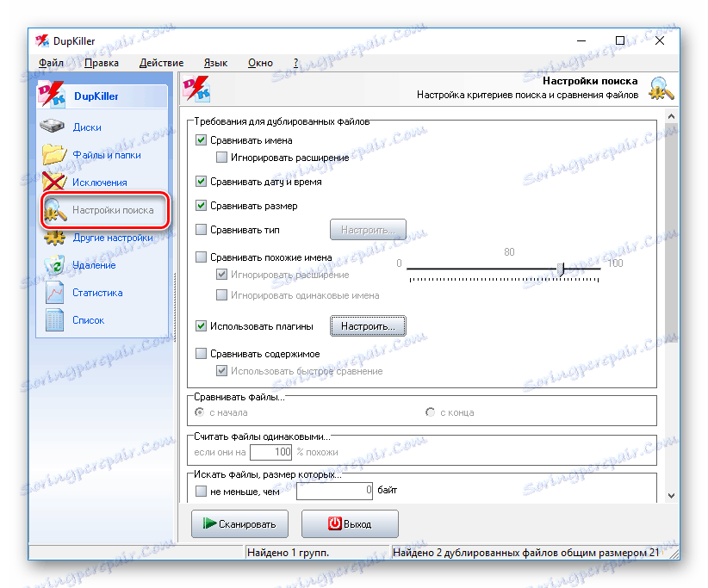Open Другие настройки section
The image size is (708, 588).
click(x=113, y=238)
